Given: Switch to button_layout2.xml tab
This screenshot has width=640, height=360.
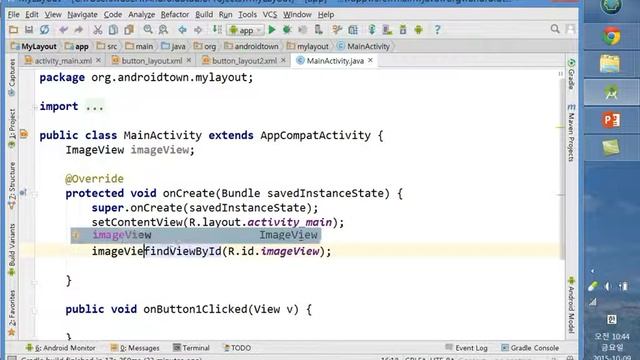Looking at the screenshot, I should pyautogui.click(x=244, y=61).
